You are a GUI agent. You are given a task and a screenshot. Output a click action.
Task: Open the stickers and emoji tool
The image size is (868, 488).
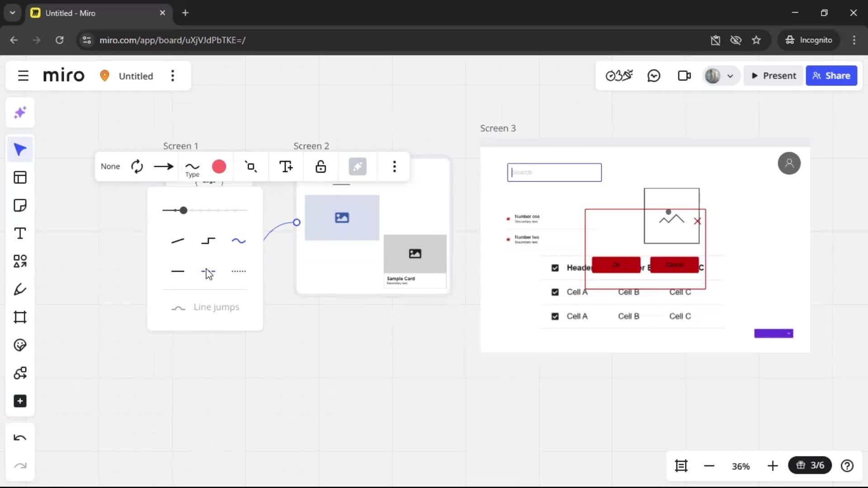point(20,345)
